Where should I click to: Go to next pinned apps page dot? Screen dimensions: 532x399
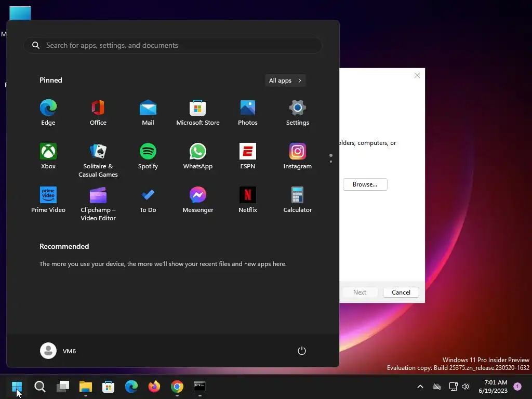click(331, 162)
